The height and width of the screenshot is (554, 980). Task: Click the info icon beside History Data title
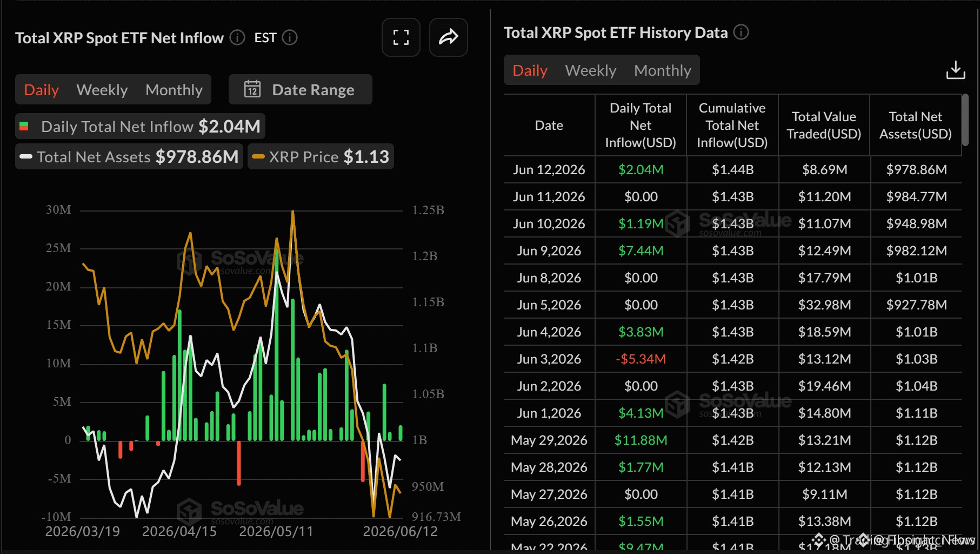[741, 32]
